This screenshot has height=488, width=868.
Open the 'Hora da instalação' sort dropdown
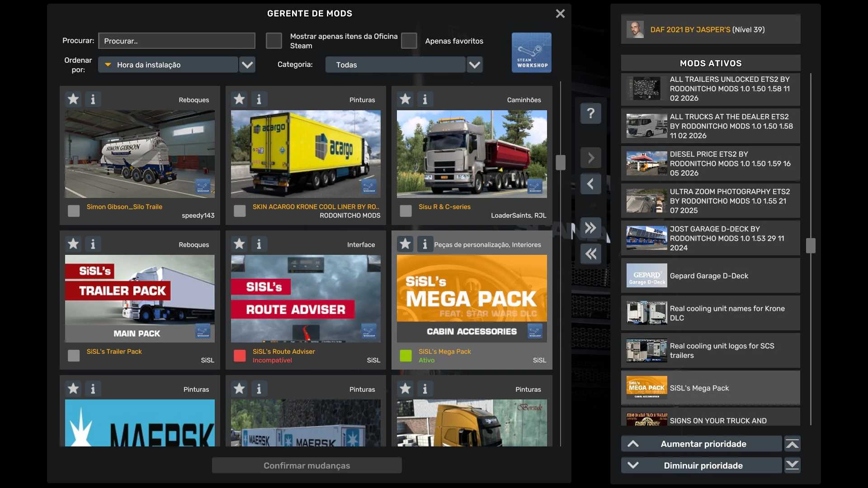pyautogui.click(x=168, y=65)
